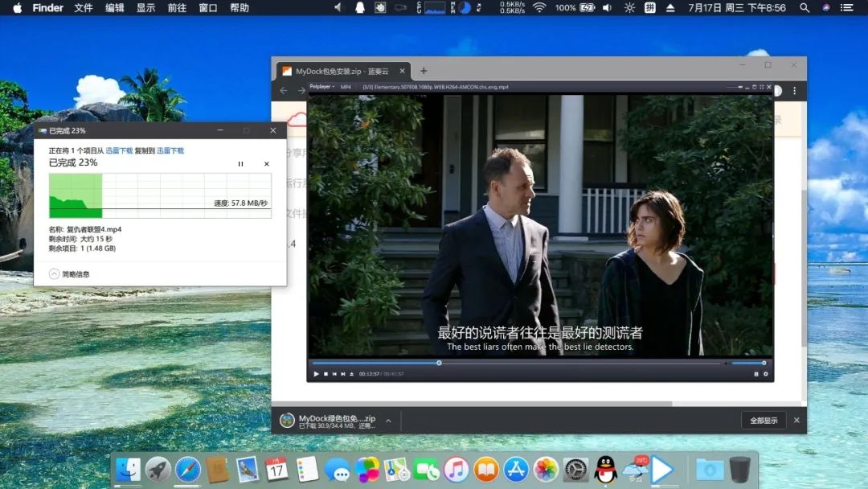868x489 pixels.
Task: Click the battery 100% status icon
Action: click(x=575, y=8)
